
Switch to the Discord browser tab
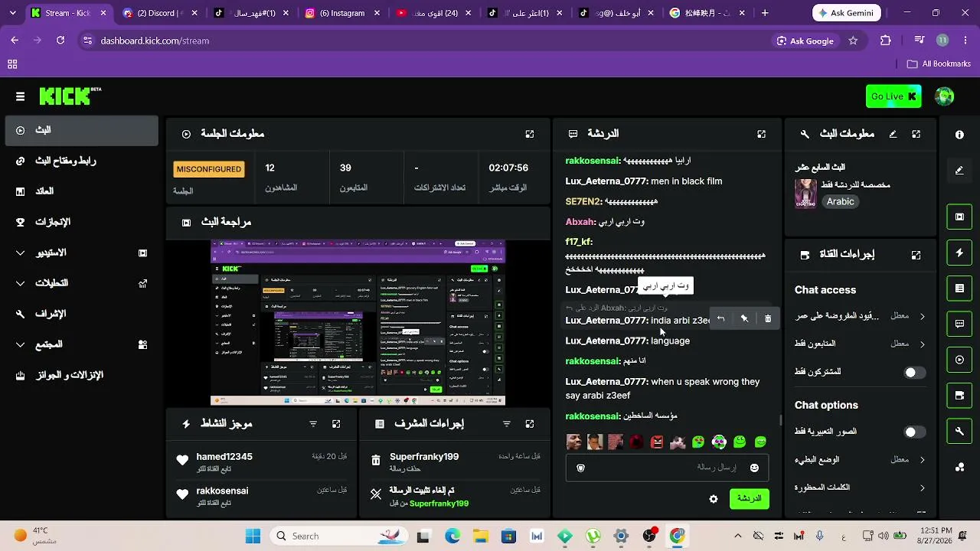click(x=159, y=13)
